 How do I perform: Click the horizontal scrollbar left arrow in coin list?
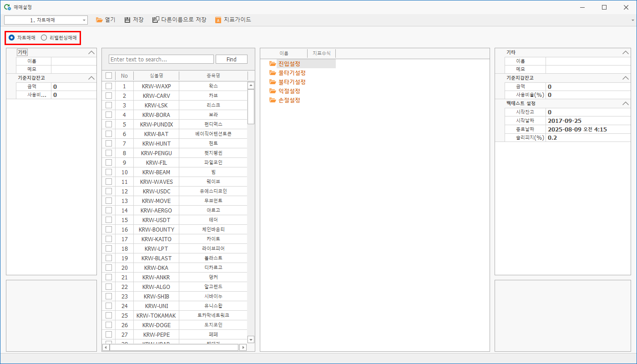click(106, 347)
